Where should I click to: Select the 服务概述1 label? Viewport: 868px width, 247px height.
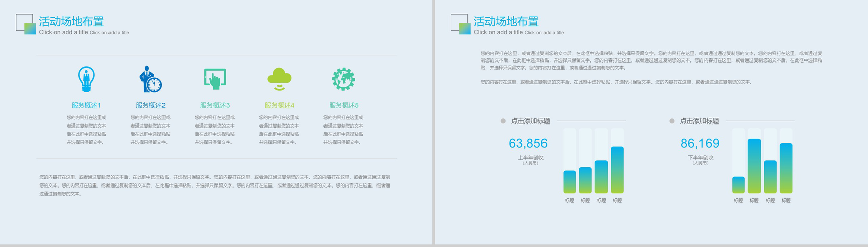point(86,105)
